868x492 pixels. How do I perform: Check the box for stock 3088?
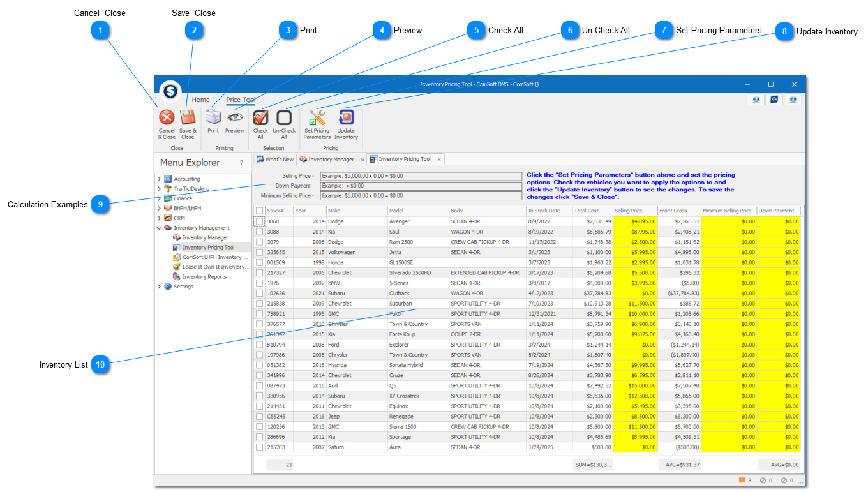tap(260, 232)
